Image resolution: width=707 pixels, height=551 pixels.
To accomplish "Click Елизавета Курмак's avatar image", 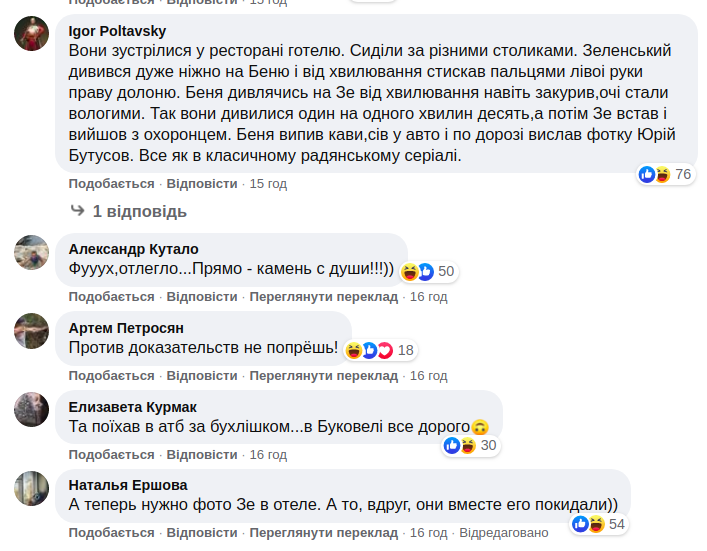I will (32, 410).
